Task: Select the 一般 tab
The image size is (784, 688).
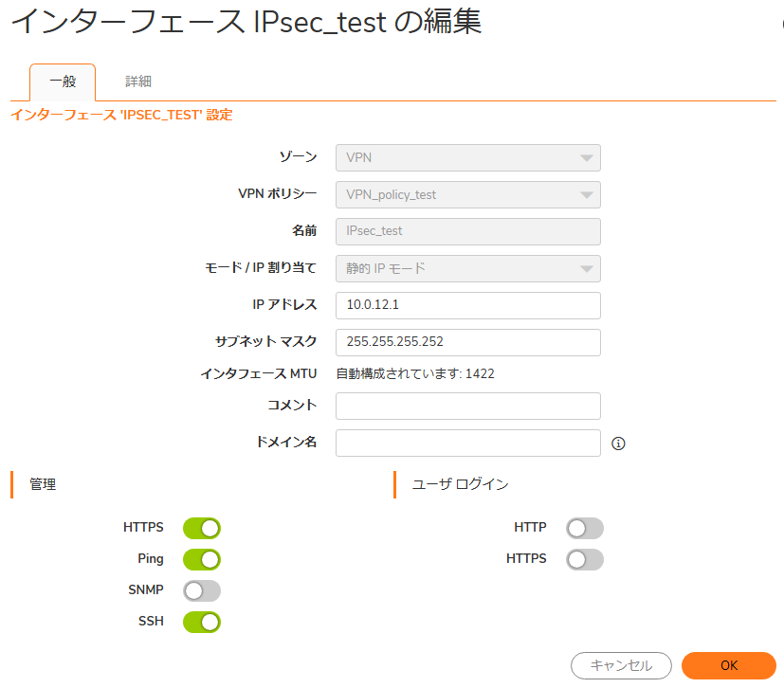Action: click(x=63, y=81)
